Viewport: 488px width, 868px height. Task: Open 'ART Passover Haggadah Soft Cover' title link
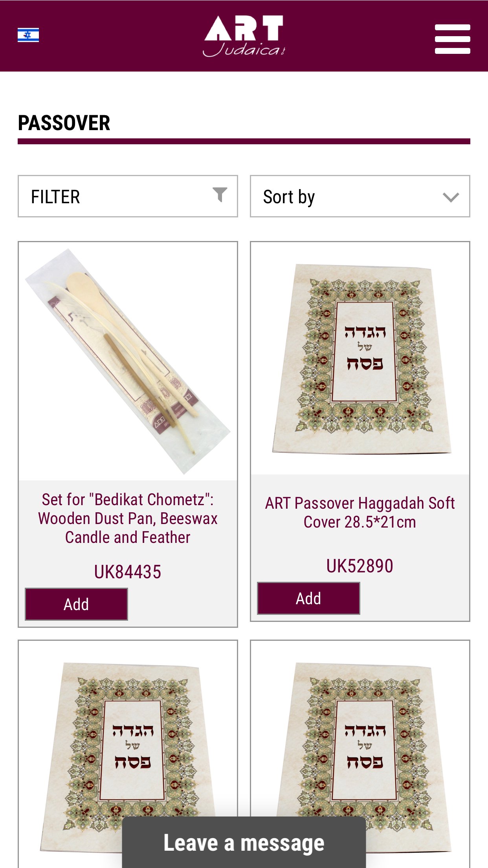[360, 513]
